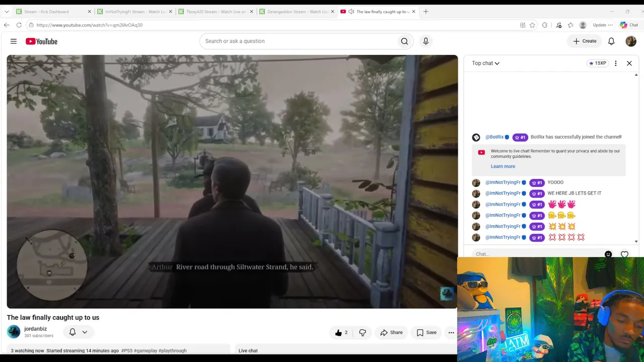Click the video title text
The width and height of the screenshot is (644, 362).
(53, 317)
